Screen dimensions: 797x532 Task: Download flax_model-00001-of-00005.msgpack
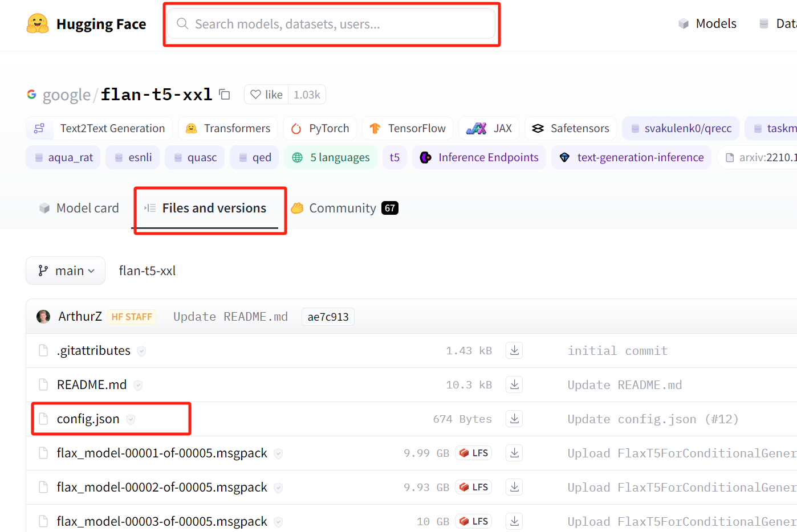pyautogui.click(x=514, y=453)
